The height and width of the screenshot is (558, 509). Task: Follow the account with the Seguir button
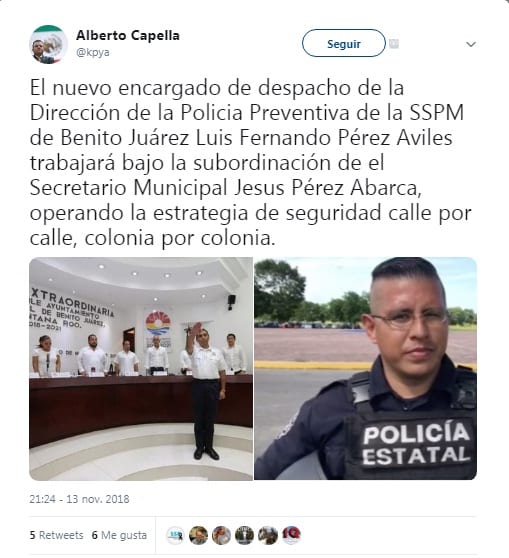pos(343,43)
